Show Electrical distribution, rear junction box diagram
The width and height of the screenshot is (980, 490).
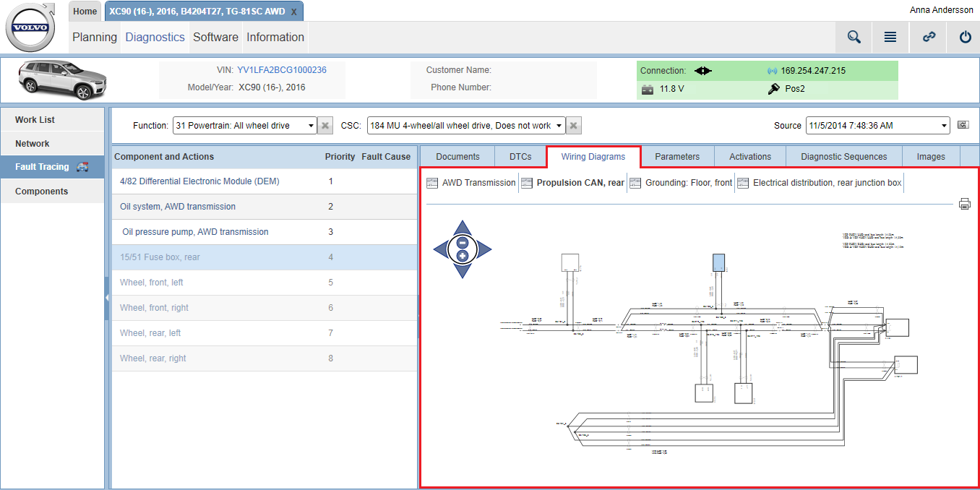(x=828, y=183)
